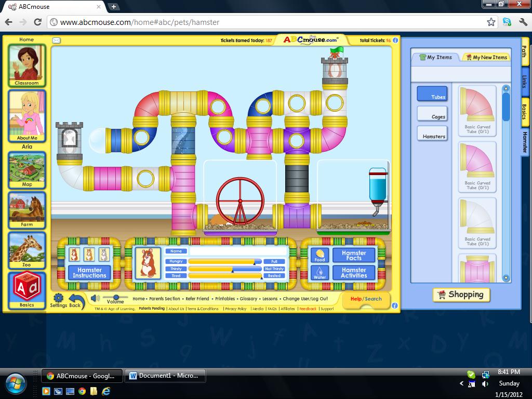Viewport: 532px width, 399px height.
Task: Click the envelope icon at the top left
Action: (57, 40)
